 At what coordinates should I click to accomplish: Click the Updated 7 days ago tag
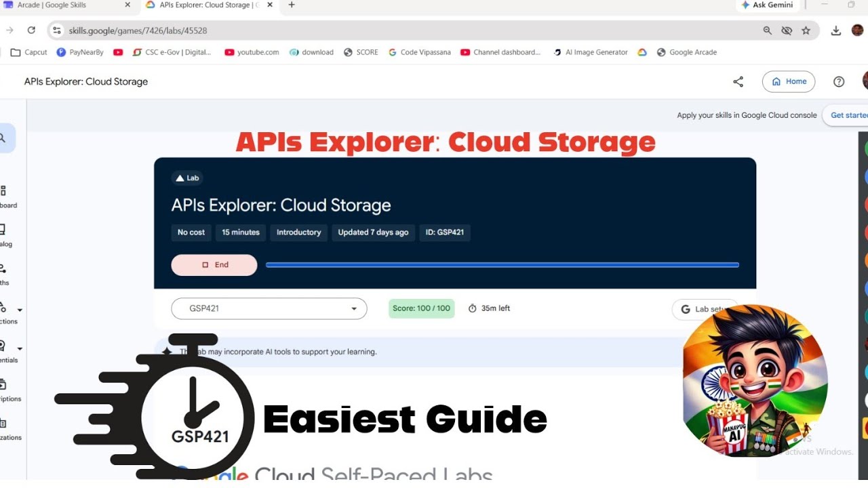point(373,232)
